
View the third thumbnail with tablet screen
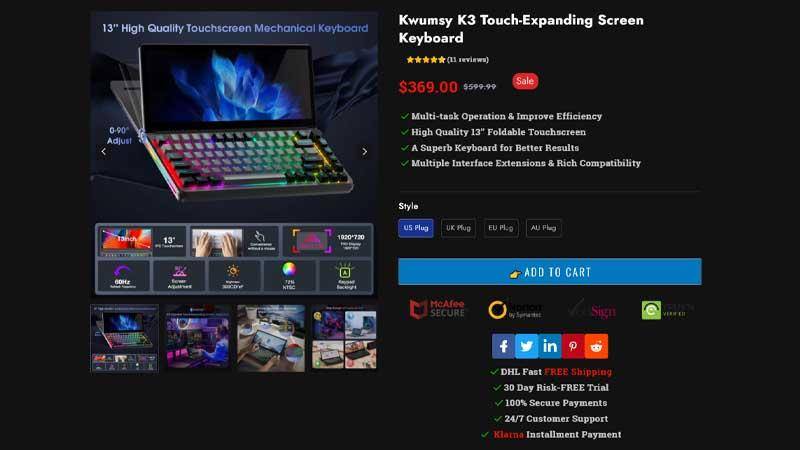[x=271, y=338]
